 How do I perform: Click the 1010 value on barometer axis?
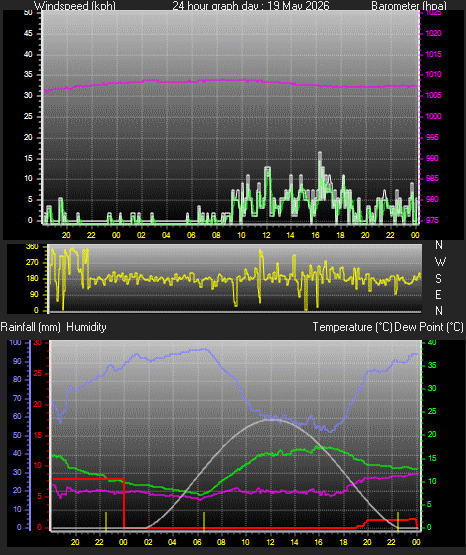(x=433, y=74)
